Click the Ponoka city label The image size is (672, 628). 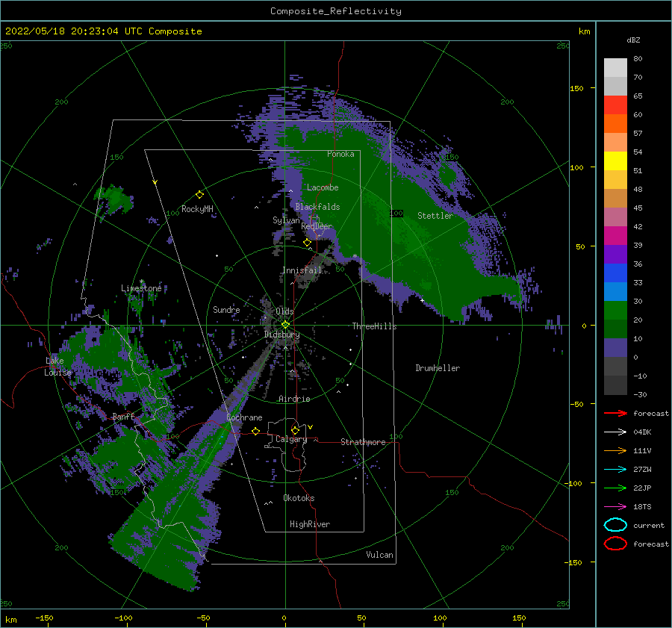pos(340,154)
